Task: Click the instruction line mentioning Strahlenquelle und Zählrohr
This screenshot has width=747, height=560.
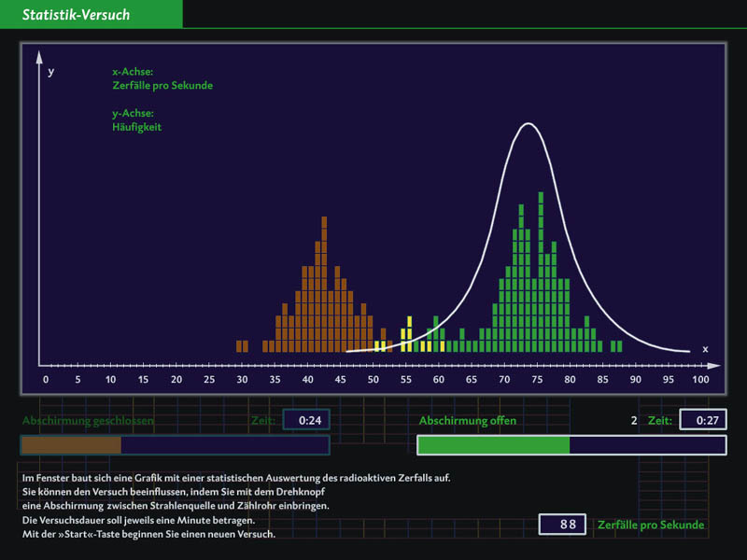Action: tap(176, 506)
